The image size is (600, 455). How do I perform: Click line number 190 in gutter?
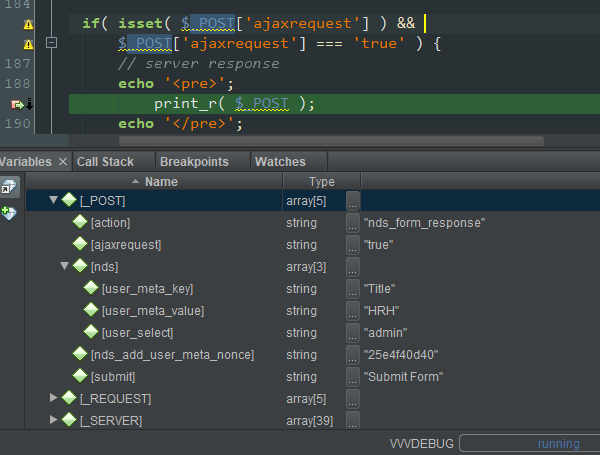pos(17,124)
